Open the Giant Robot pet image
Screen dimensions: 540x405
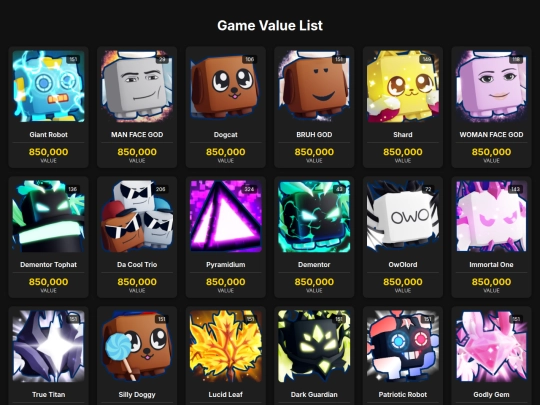pos(49,86)
